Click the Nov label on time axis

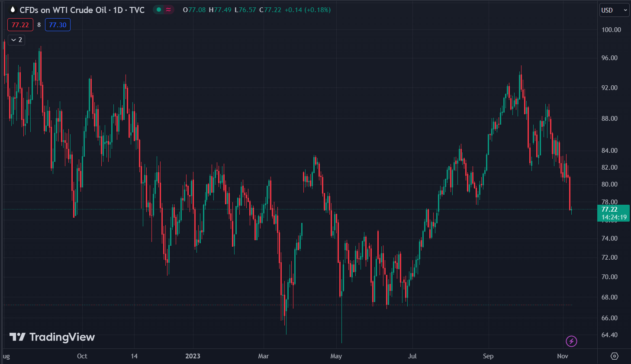click(x=562, y=356)
